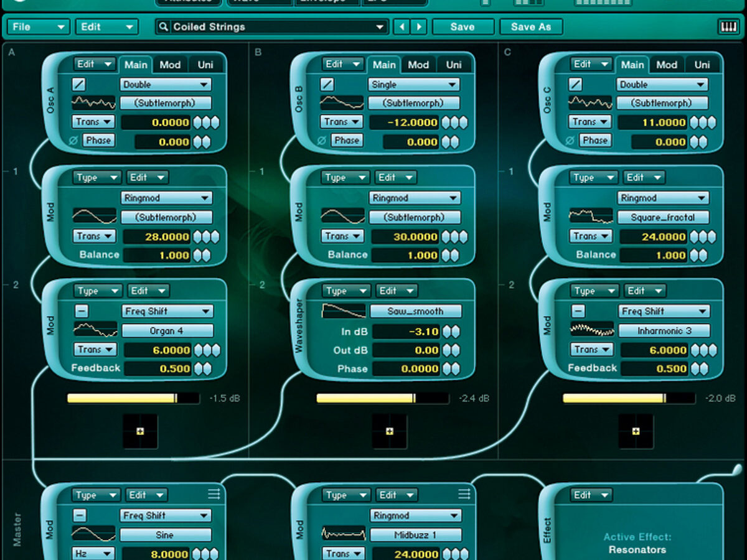Click the Master Freq Shift menu lines icon
The width and height of the screenshot is (747, 560).
(x=214, y=494)
